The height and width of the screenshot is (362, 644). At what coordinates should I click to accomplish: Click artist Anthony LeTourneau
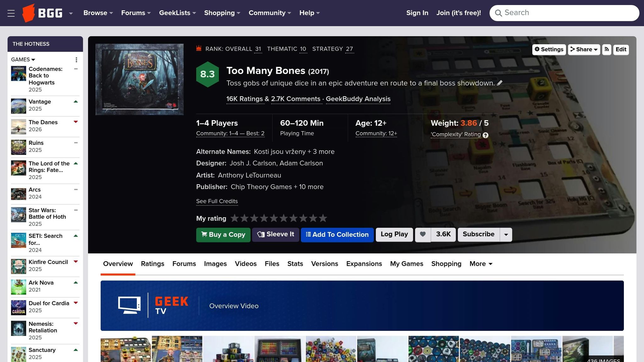click(249, 175)
